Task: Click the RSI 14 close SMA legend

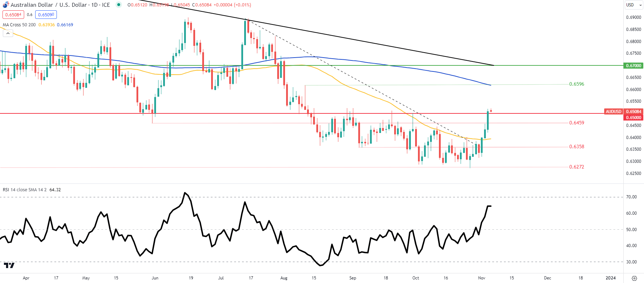Action: (25, 190)
